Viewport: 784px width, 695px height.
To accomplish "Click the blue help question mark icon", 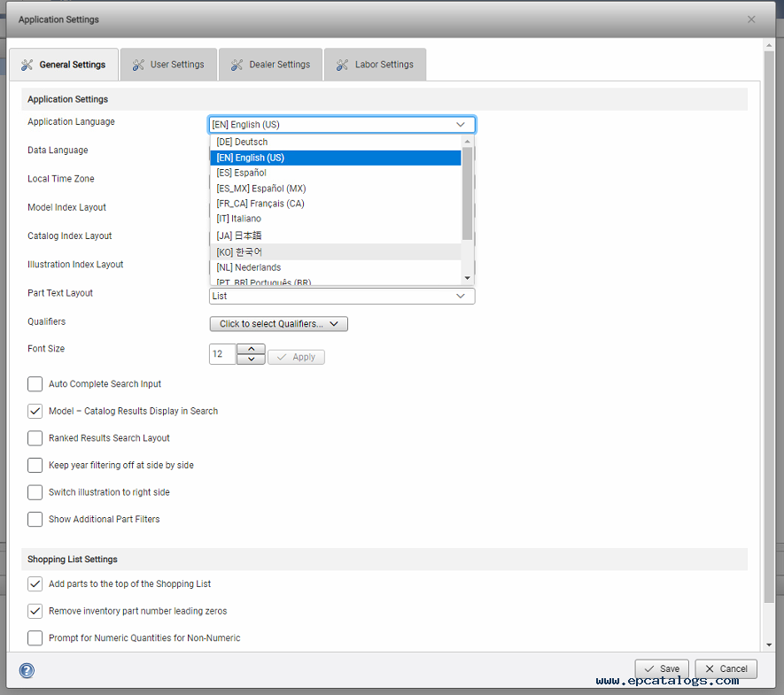I will 27,670.
